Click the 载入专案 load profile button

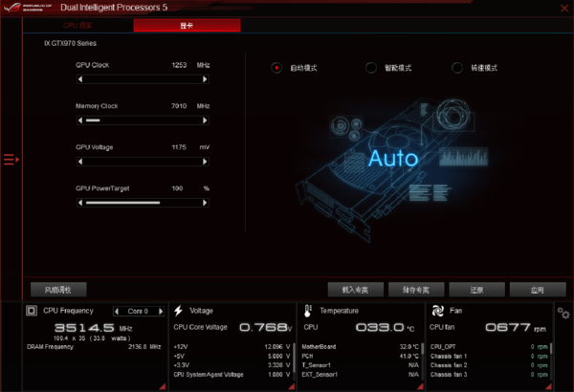click(356, 290)
